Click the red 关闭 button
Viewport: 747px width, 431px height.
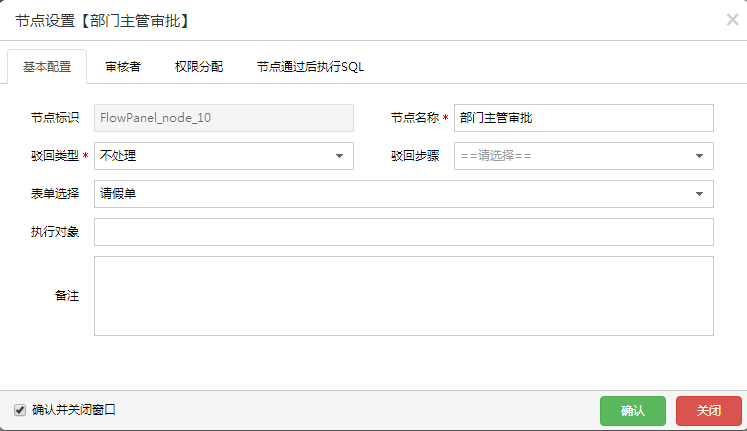[709, 411]
